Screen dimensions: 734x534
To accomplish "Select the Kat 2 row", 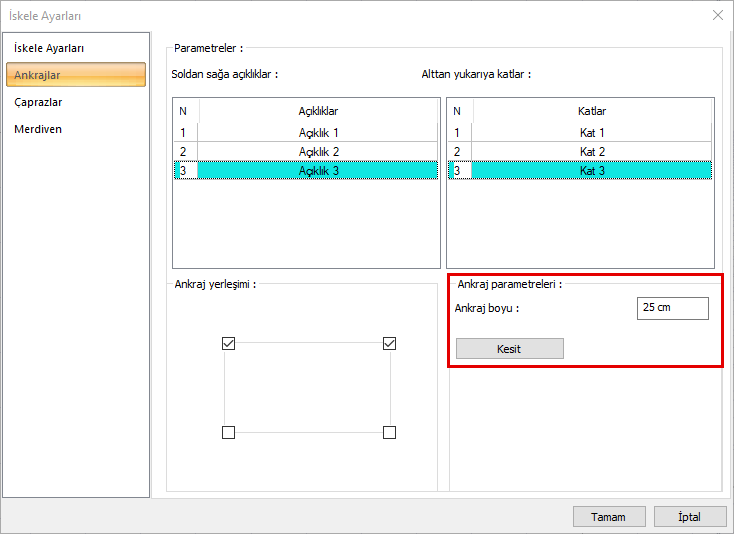I will (x=591, y=152).
